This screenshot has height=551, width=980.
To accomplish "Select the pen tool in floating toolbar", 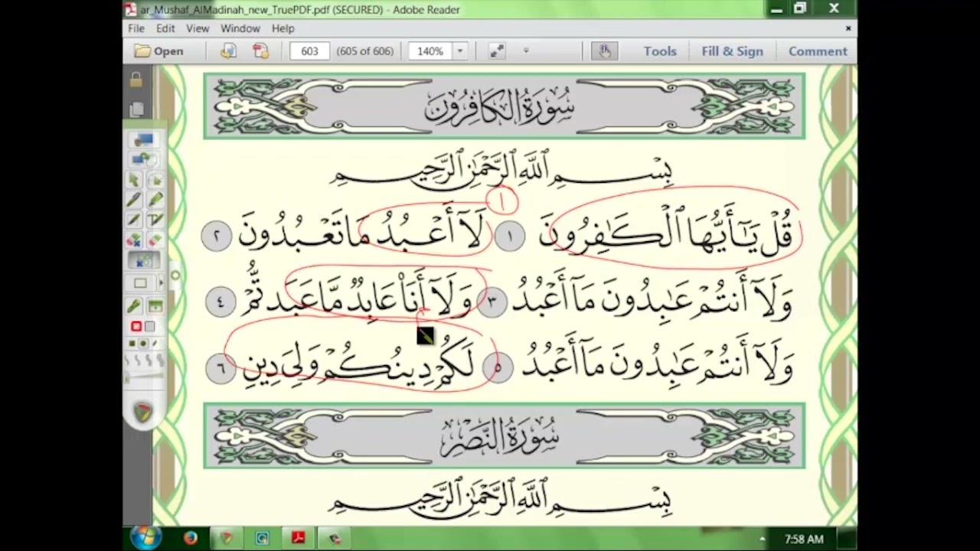I will [x=134, y=200].
